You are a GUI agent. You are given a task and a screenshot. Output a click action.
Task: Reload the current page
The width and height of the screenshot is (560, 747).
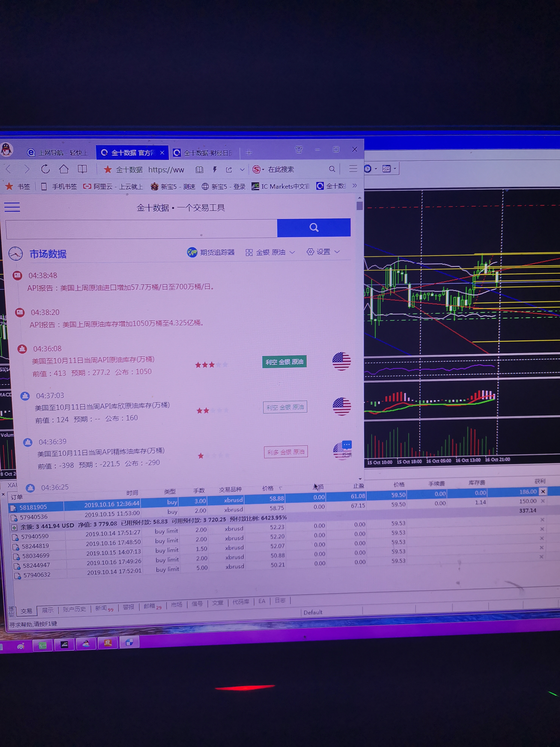[45, 169]
